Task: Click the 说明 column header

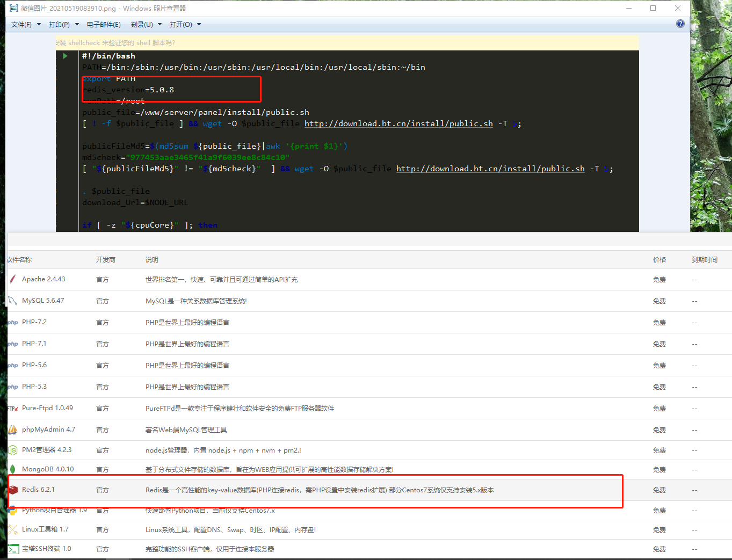Action: 152,260
